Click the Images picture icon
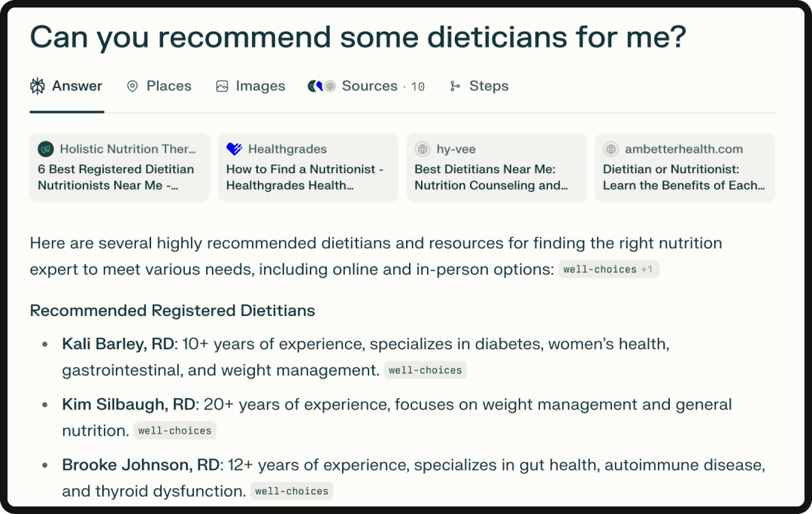 pyautogui.click(x=221, y=86)
